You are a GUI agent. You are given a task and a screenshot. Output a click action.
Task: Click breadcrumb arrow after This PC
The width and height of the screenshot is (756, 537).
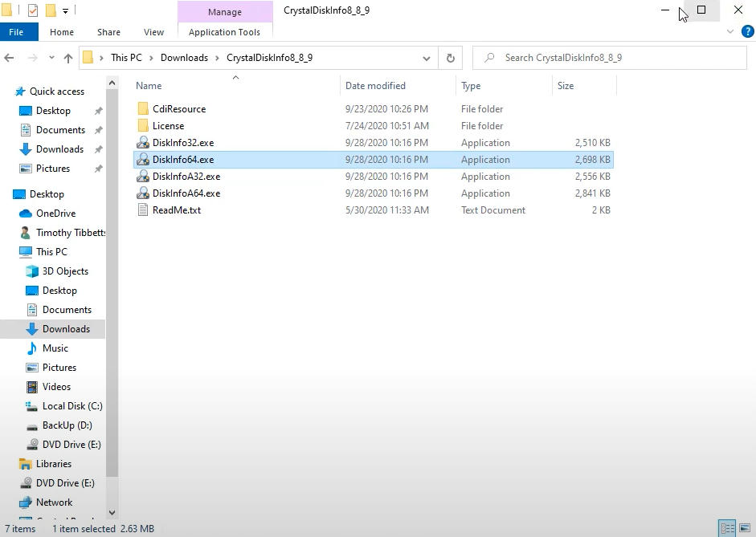(x=151, y=58)
